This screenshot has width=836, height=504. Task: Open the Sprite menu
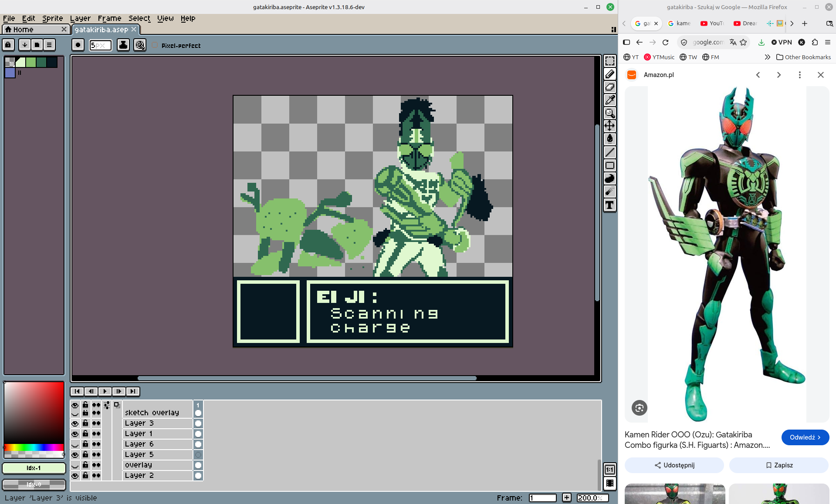point(52,18)
